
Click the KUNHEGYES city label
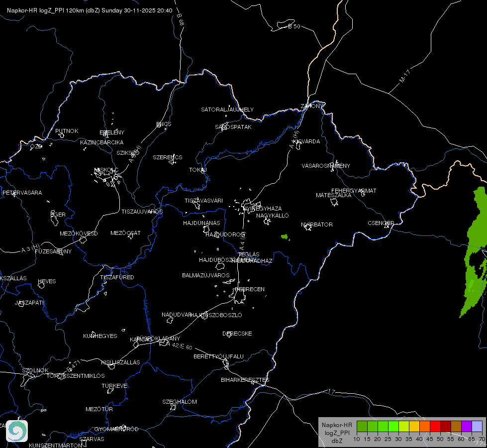(x=100, y=336)
